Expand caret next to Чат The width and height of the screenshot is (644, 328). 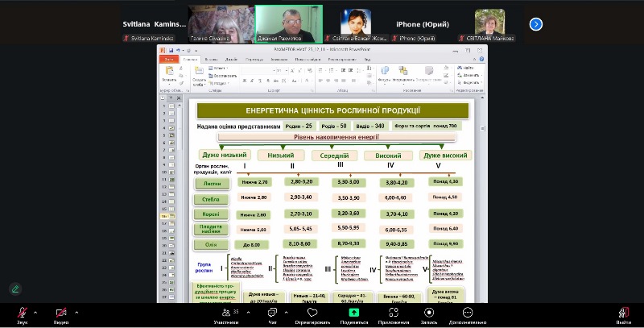[x=287, y=313]
